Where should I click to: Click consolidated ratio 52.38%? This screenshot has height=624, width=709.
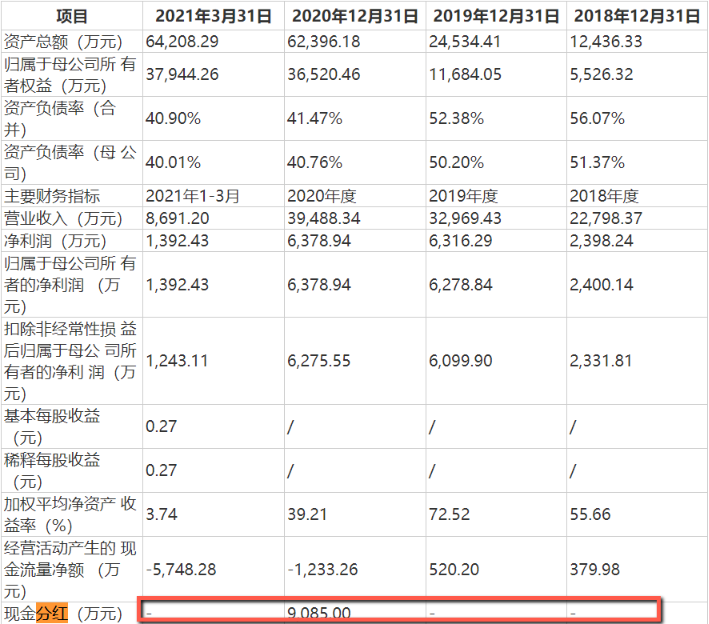[456, 118]
